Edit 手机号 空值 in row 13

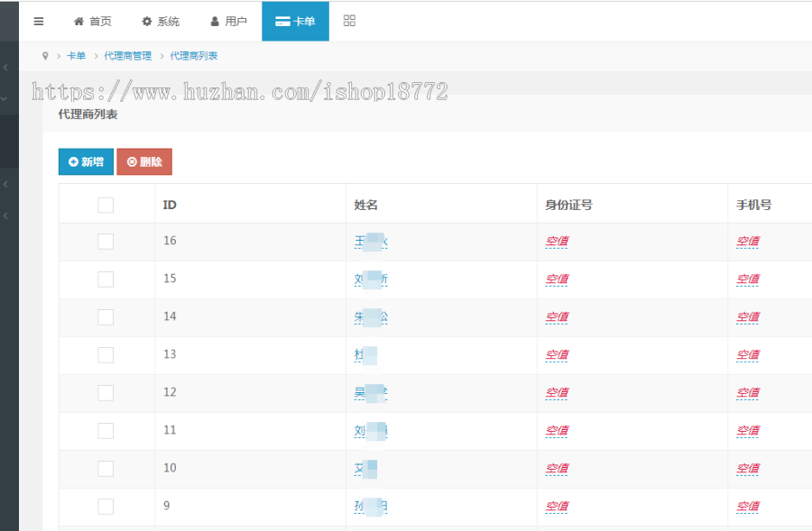748,354
